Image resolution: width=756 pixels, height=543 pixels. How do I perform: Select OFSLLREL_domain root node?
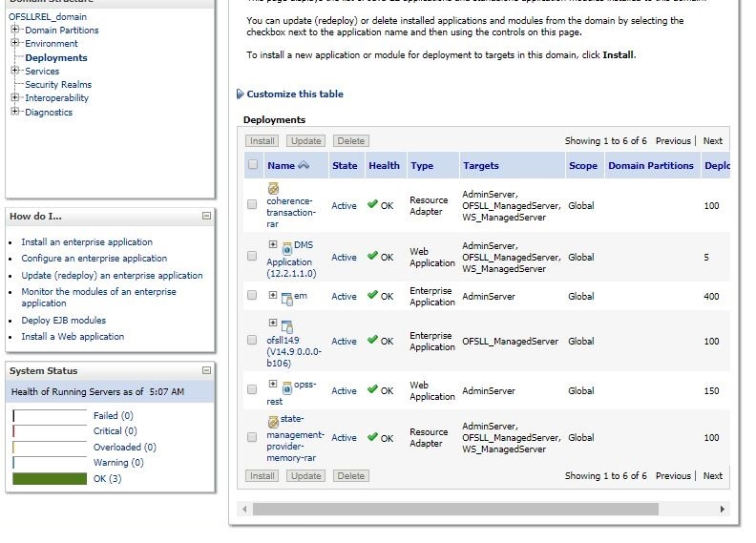(x=48, y=16)
